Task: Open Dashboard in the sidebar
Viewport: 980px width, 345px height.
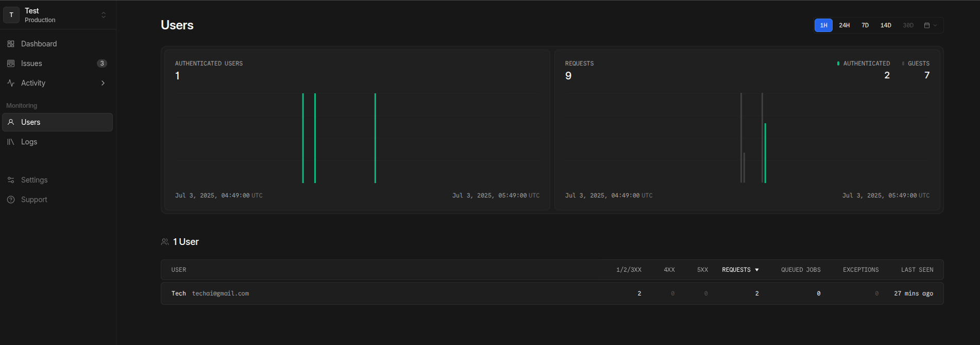Action: click(x=57, y=44)
